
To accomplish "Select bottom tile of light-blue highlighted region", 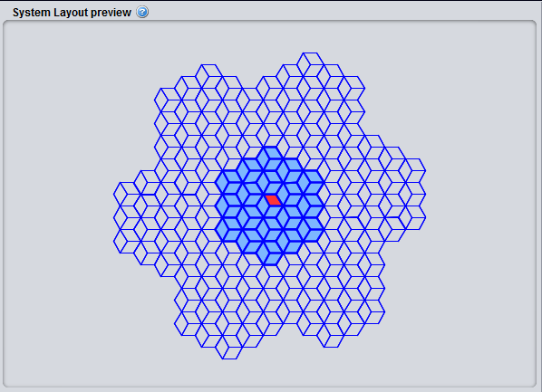I will click(x=269, y=253).
